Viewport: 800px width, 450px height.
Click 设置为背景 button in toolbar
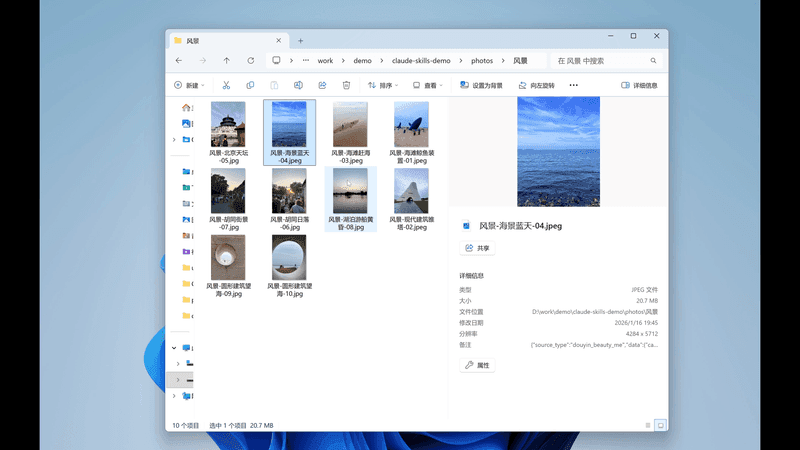[484, 86]
